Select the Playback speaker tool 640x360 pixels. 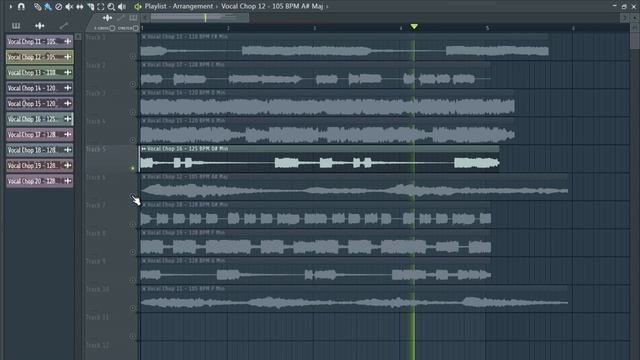point(122,7)
